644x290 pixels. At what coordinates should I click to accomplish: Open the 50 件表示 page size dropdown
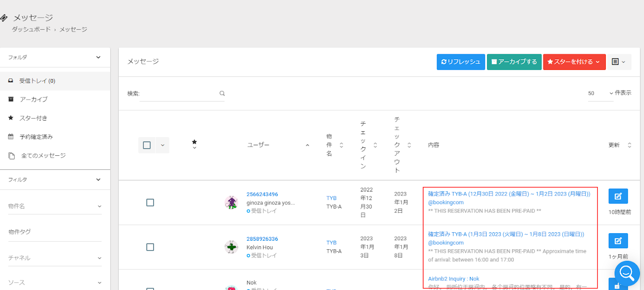tap(601, 93)
